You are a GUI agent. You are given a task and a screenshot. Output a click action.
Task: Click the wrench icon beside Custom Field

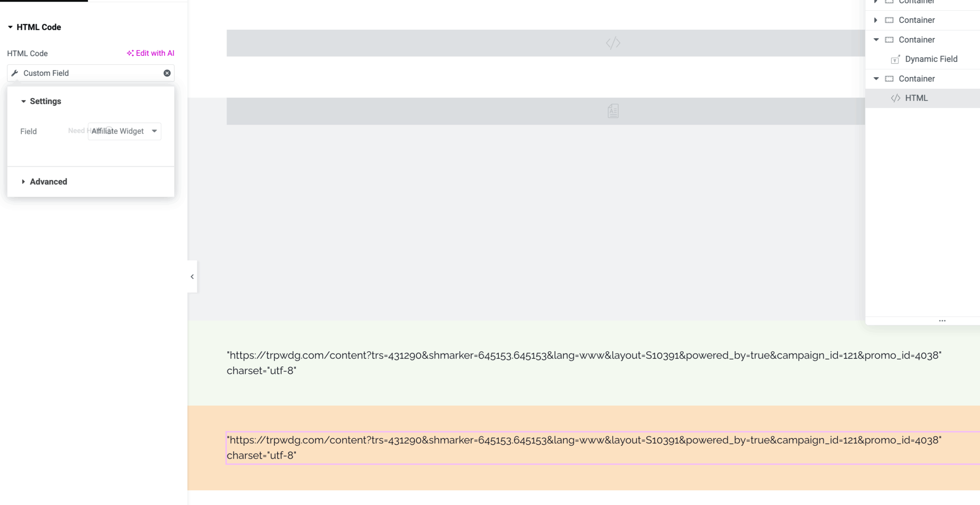click(x=15, y=73)
